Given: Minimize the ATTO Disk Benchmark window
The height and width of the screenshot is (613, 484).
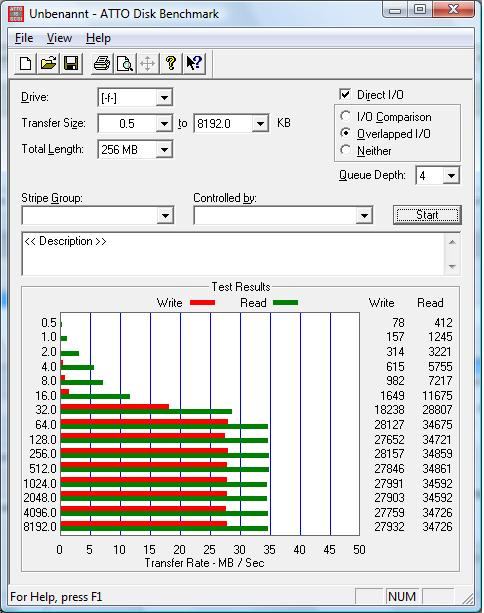Looking at the screenshot, I should (x=395, y=9).
